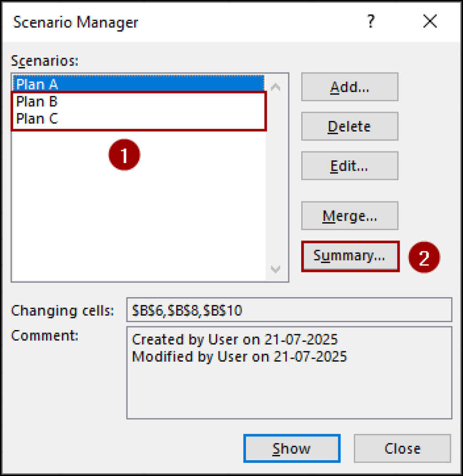The image size is (463, 476).
Task: Show the selected scenario's values
Action: 291,448
